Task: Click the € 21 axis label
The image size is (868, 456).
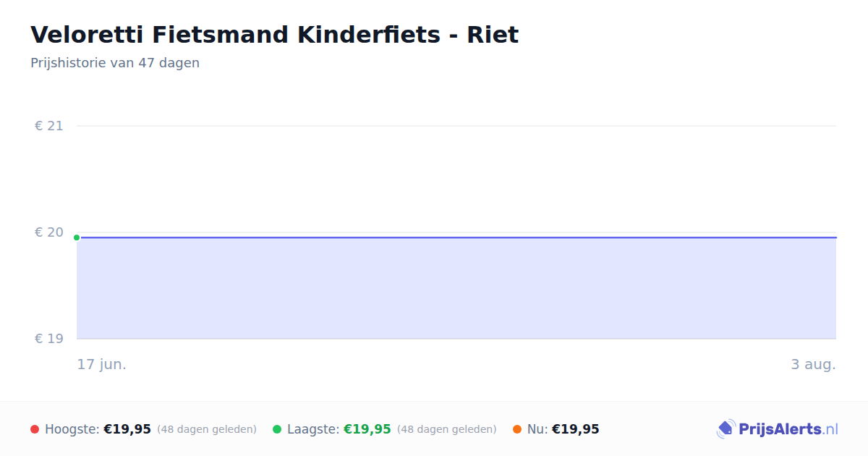Action: click(x=49, y=126)
